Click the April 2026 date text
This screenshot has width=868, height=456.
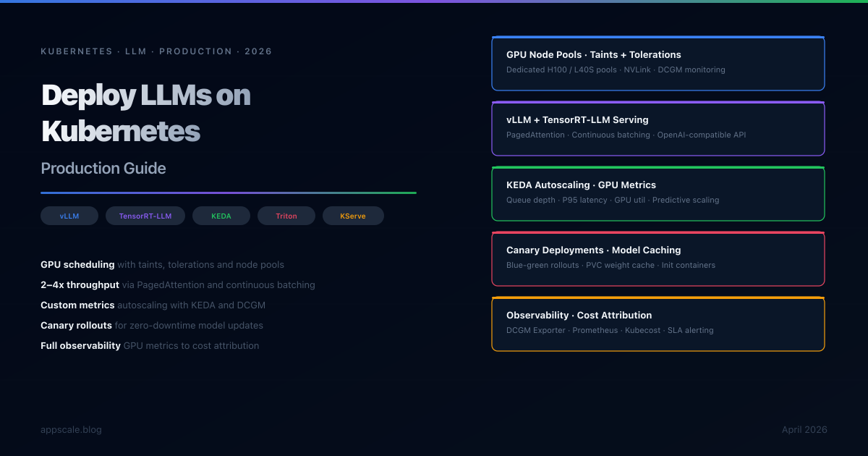(804, 430)
